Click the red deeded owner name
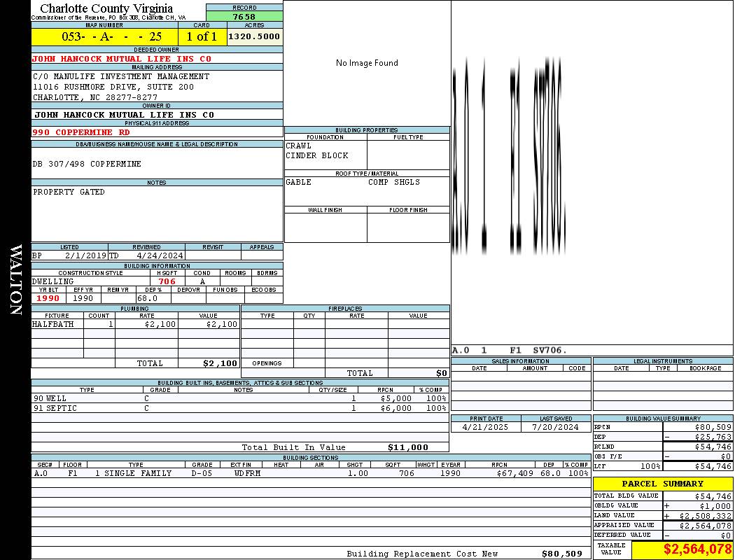This screenshot has width=735, height=560. tap(121, 59)
